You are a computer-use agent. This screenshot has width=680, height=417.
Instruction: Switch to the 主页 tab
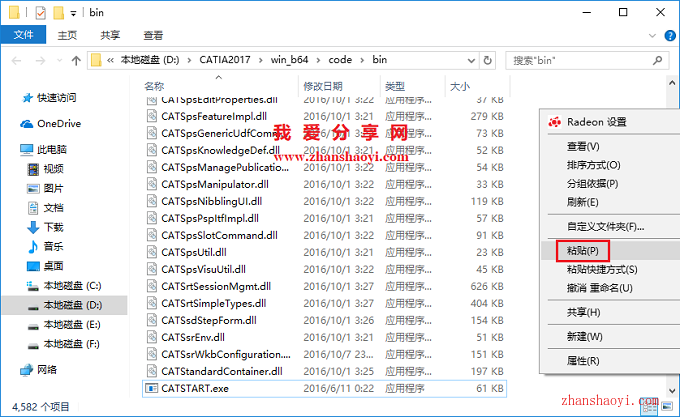tap(67, 35)
